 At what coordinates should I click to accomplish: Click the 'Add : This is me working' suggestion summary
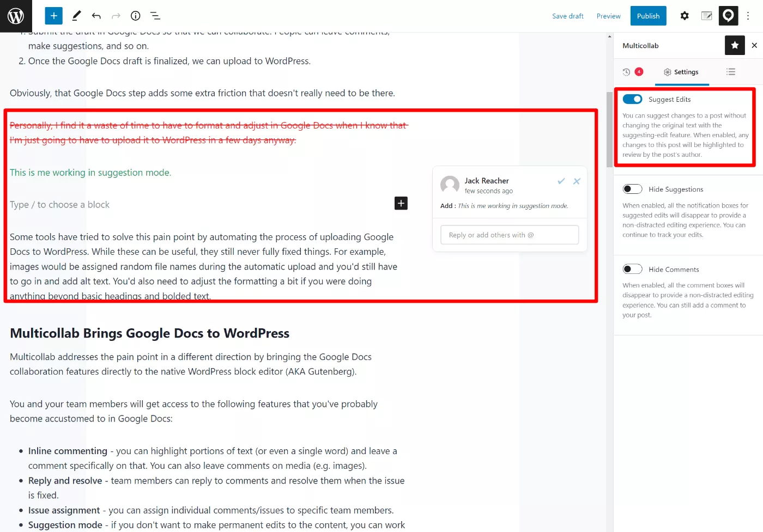point(504,206)
